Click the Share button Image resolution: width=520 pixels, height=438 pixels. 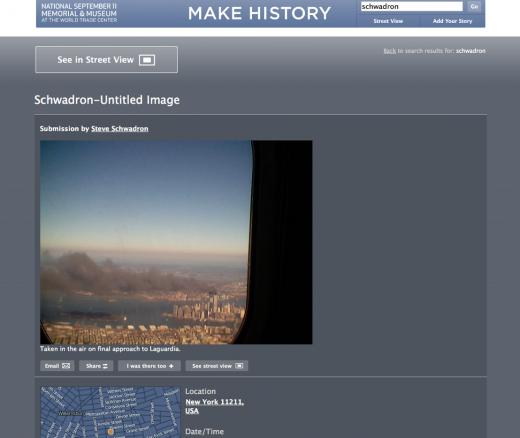(x=96, y=366)
